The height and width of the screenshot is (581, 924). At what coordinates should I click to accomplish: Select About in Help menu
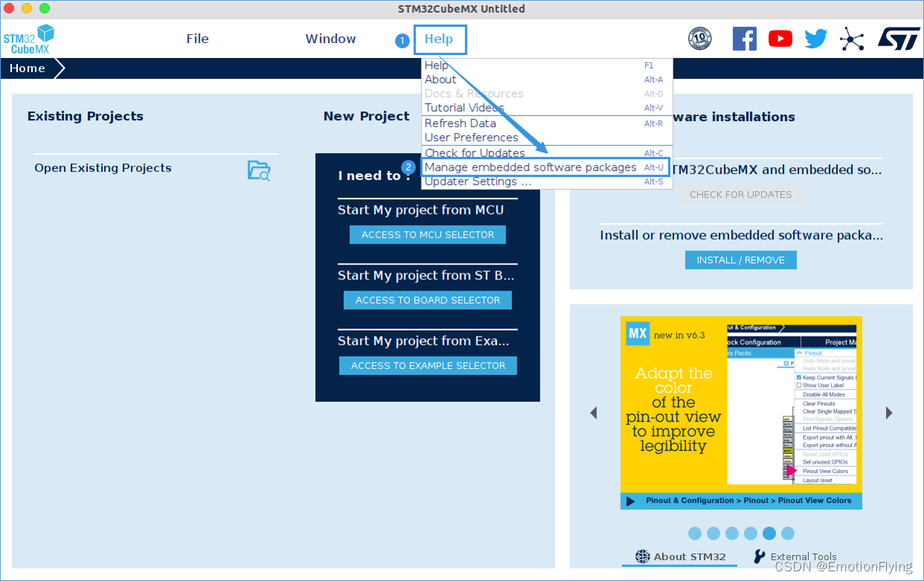[x=546, y=79]
